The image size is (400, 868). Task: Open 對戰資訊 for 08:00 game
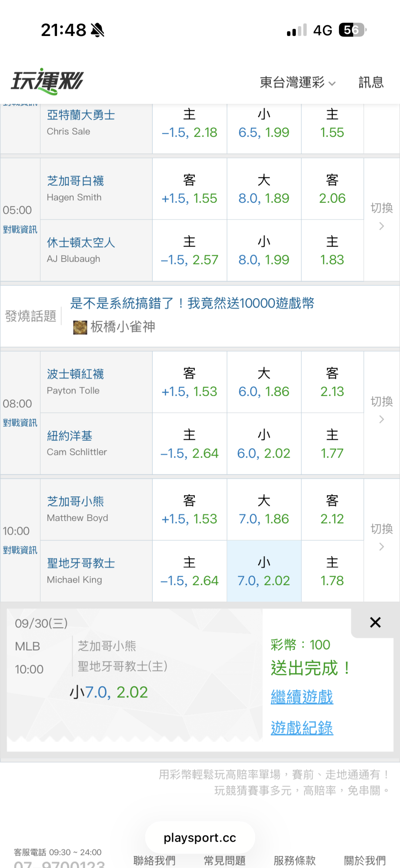(x=20, y=423)
